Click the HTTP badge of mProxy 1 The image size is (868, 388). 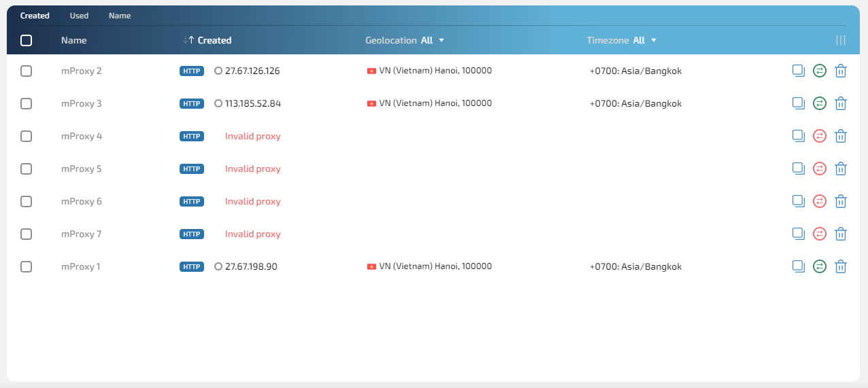point(192,266)
